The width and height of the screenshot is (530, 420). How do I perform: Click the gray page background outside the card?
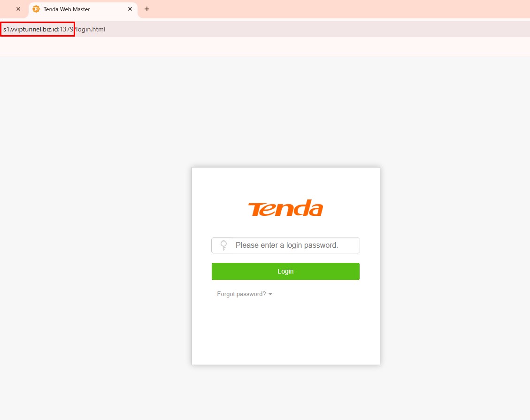tap(95, 237)
